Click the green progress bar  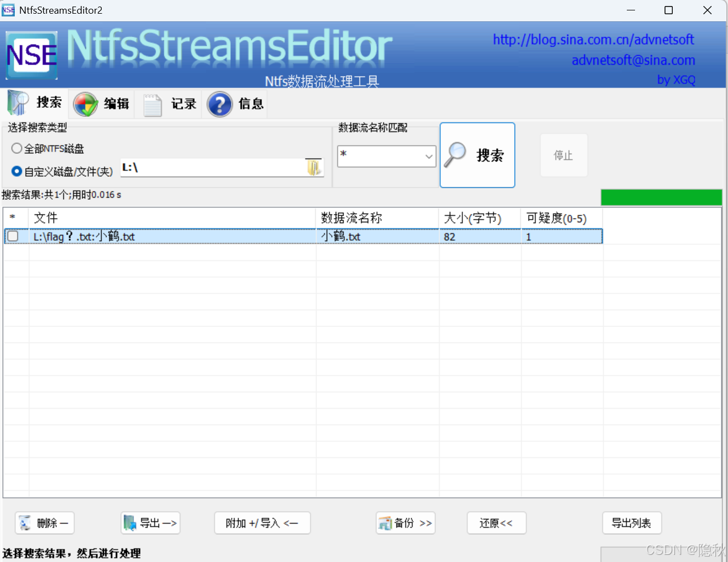(661, 197)
